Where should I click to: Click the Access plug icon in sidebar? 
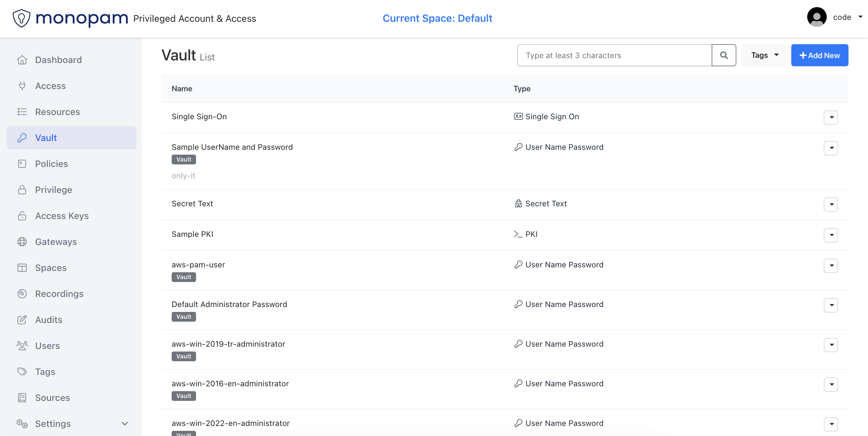coord(22,86)
